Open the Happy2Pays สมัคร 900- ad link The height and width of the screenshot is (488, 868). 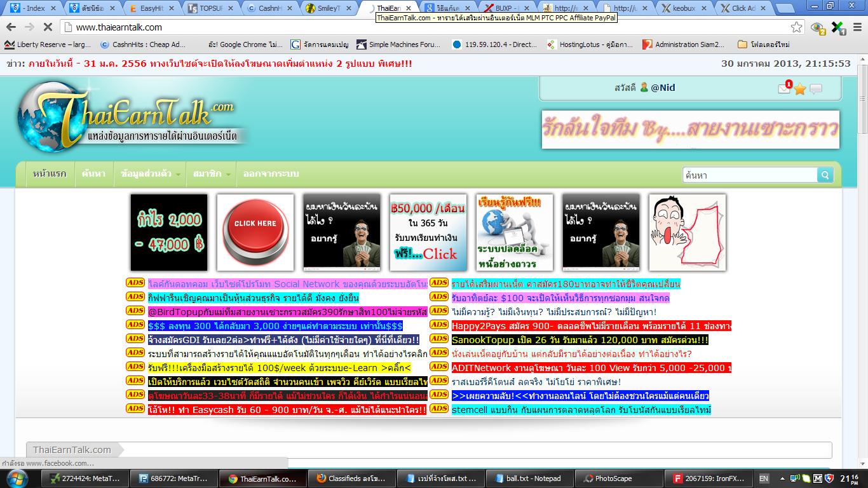point(591,326)
